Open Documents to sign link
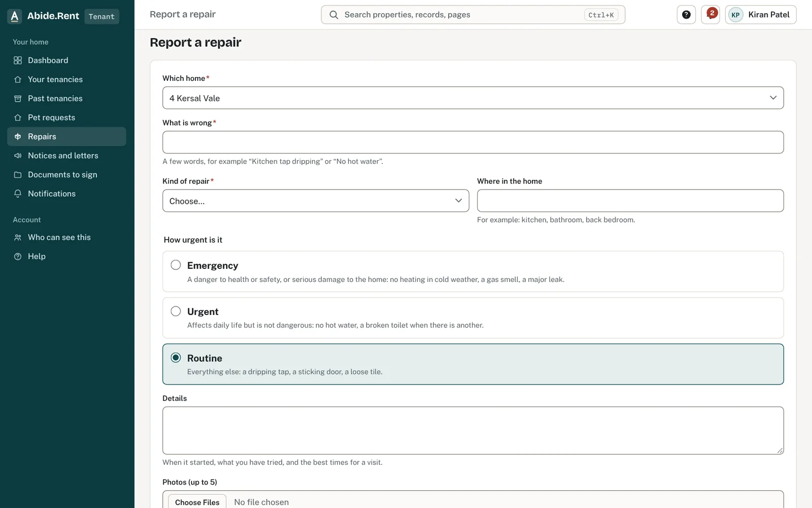Image resolution: width=812 pixels, height=508 pixels. pyautogui.click(x=66, y=175)
